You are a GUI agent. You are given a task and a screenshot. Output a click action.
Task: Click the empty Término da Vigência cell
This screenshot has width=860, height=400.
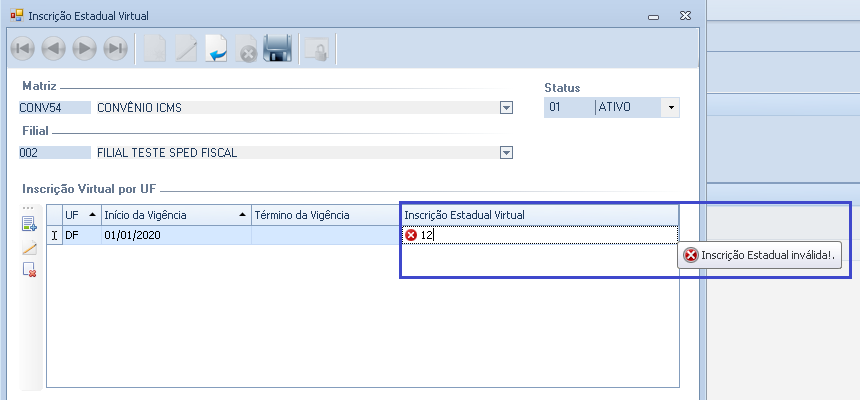[x=326, y=235]
